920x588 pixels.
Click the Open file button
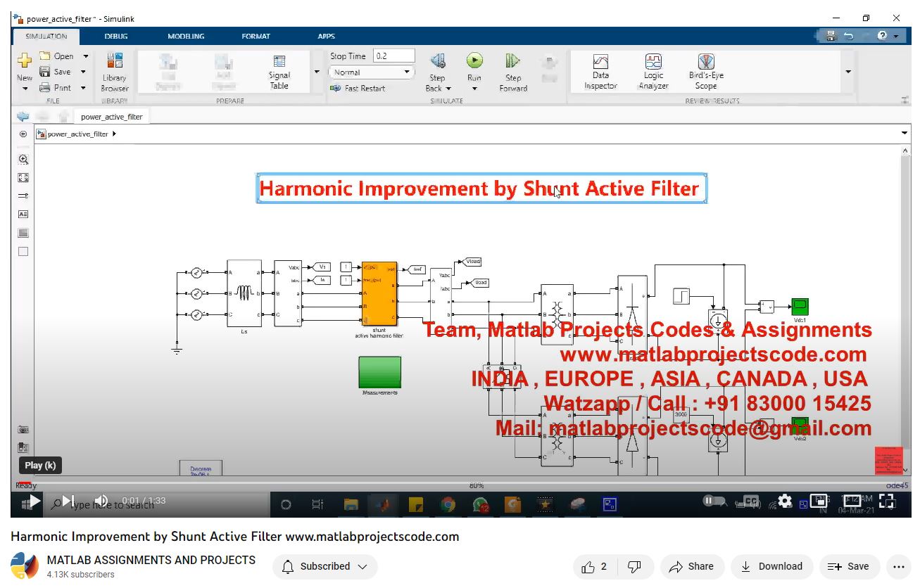58,56
